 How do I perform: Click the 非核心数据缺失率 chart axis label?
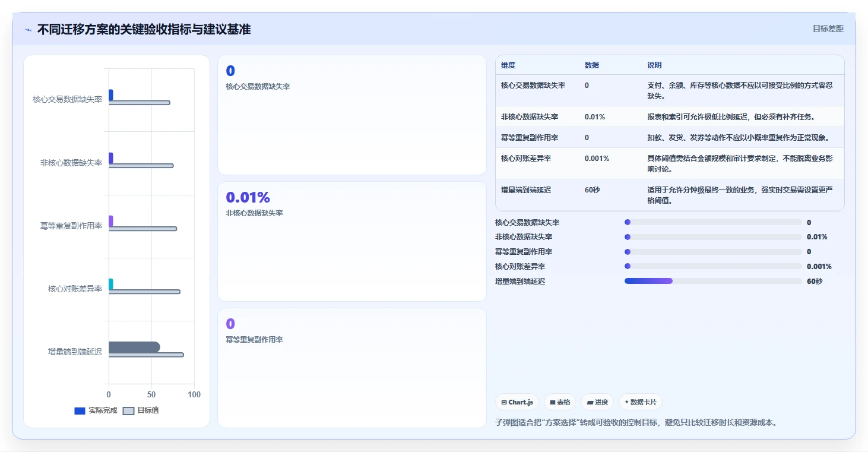(71, 162)
